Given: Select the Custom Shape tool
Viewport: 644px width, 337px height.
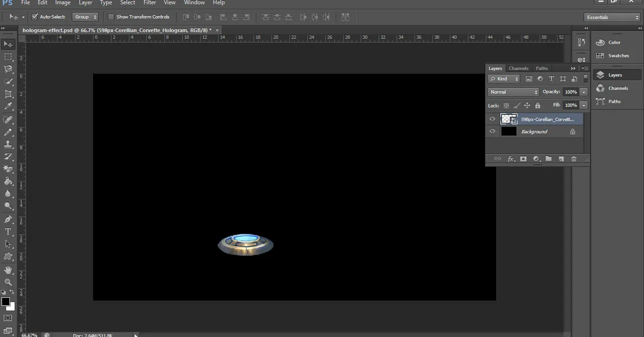Looking at the screenshot, I should 8,256.
